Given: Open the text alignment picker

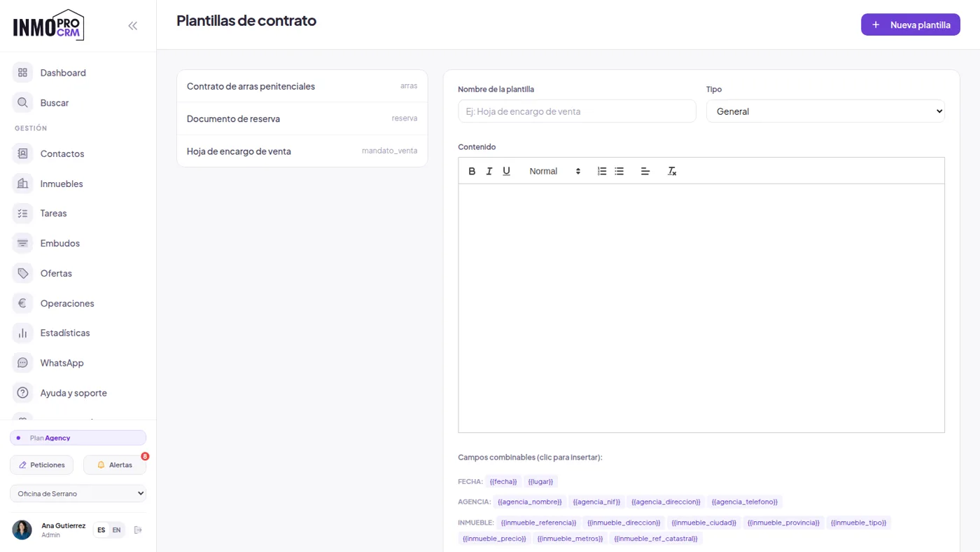Looking at the screenshot, I should [x=645, y=171].
